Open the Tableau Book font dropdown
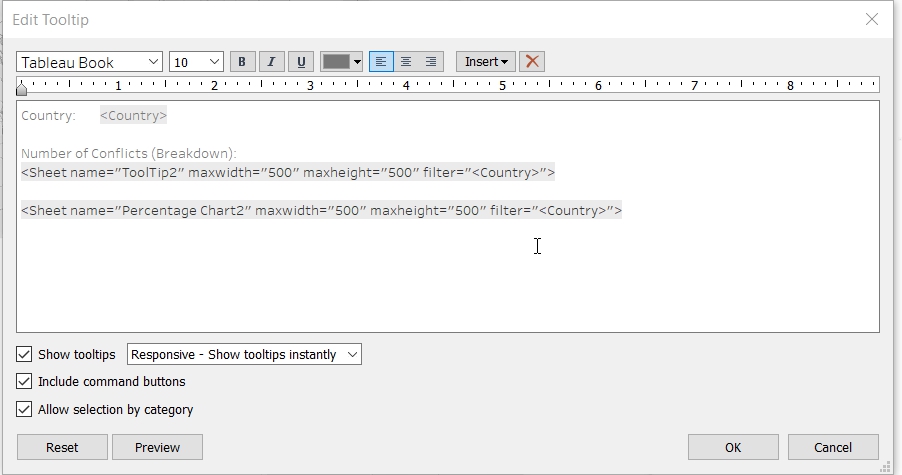The height and width of the screenshot is (475, 902). click(x=90, y=62)
